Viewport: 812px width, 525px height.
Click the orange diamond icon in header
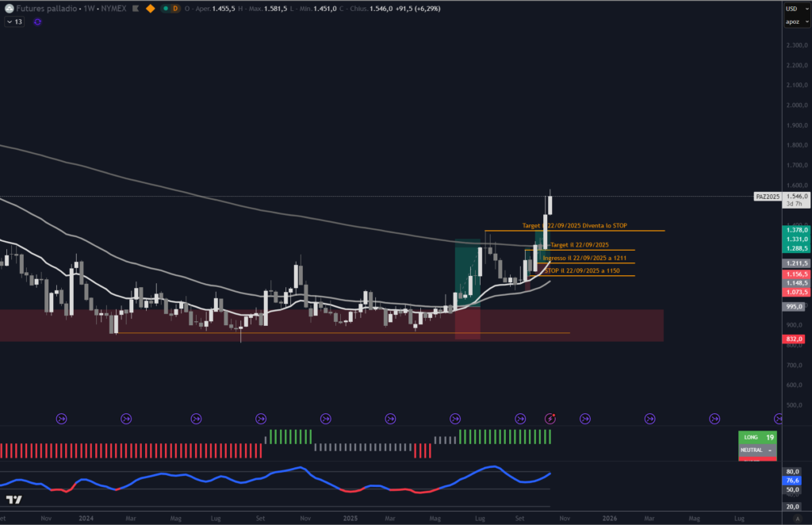[150, 8]
